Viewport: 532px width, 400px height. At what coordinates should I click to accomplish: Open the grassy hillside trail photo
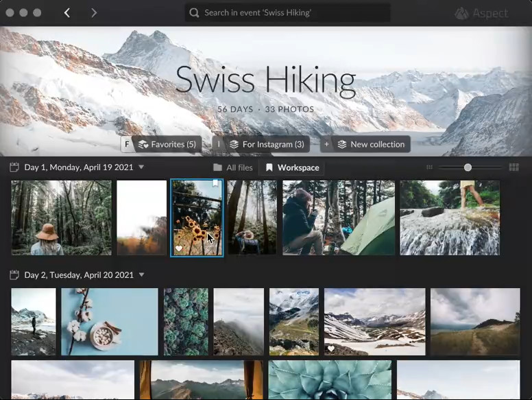coord(475,322)
